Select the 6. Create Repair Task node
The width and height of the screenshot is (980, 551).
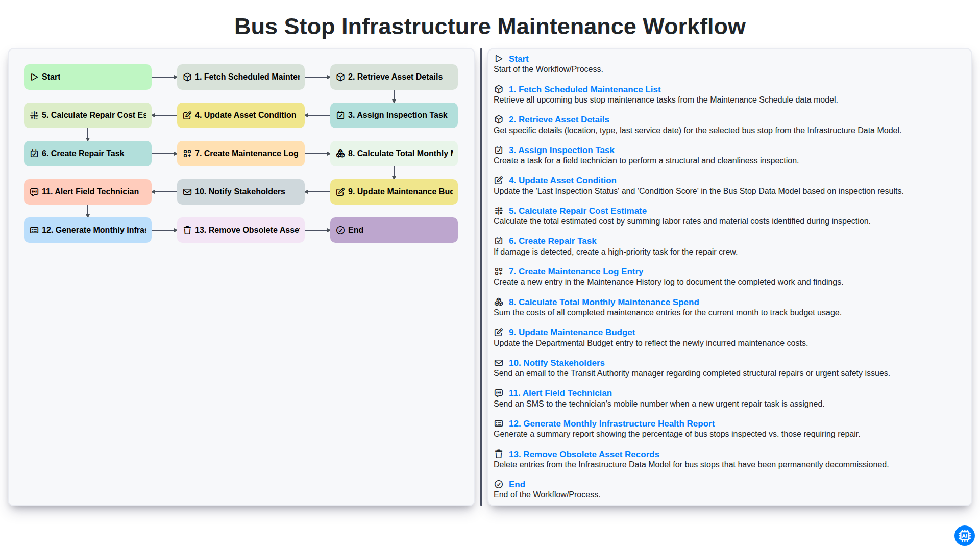pyautogui.click(x=88, y=154)
